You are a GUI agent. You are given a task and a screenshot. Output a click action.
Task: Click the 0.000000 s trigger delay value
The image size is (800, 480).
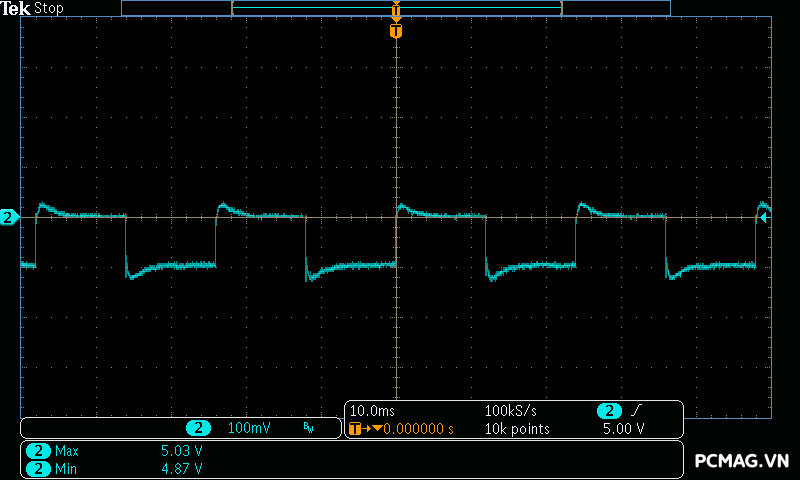[412, 429]
